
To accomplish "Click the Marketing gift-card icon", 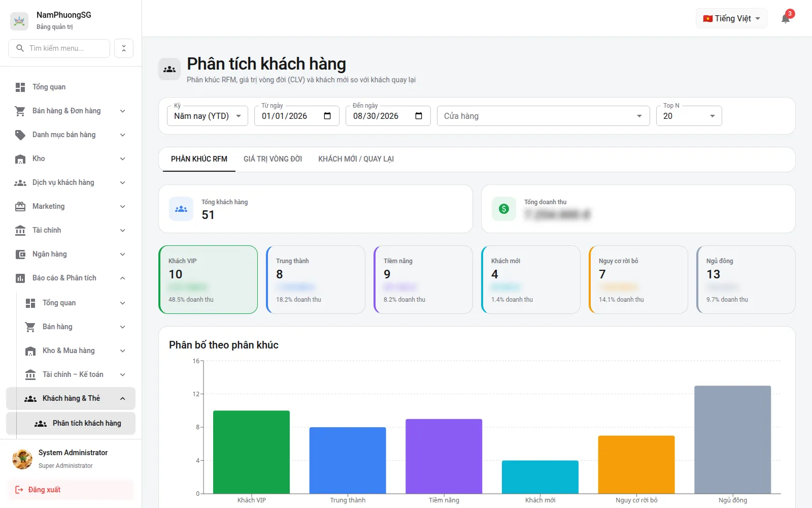I will pos(20,206).
